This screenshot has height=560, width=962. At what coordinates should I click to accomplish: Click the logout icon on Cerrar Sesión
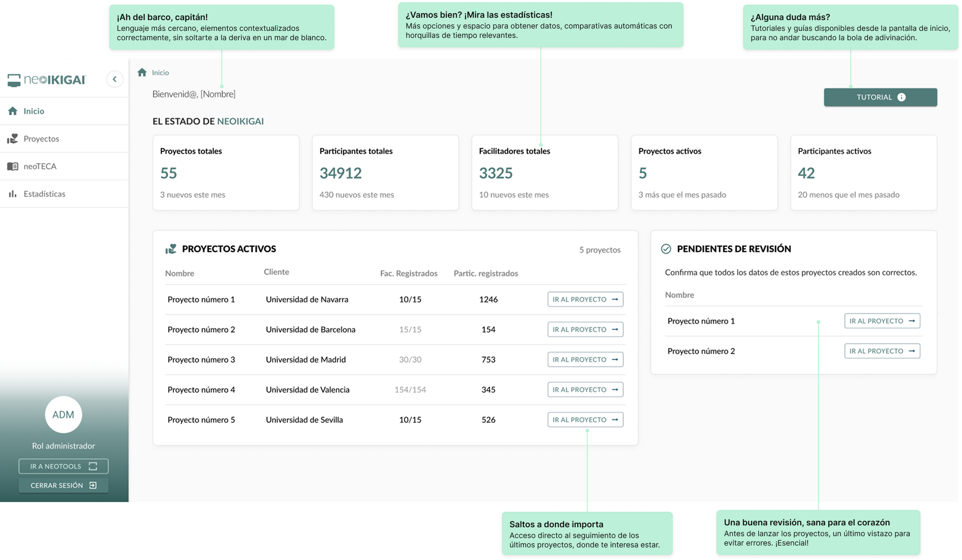(x=93, y=485)
